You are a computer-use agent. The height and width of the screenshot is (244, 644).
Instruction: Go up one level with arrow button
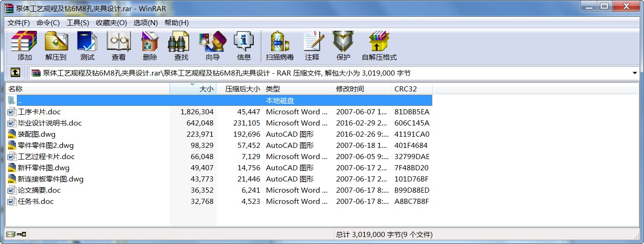pyautogui.click(x=15, y=73)
